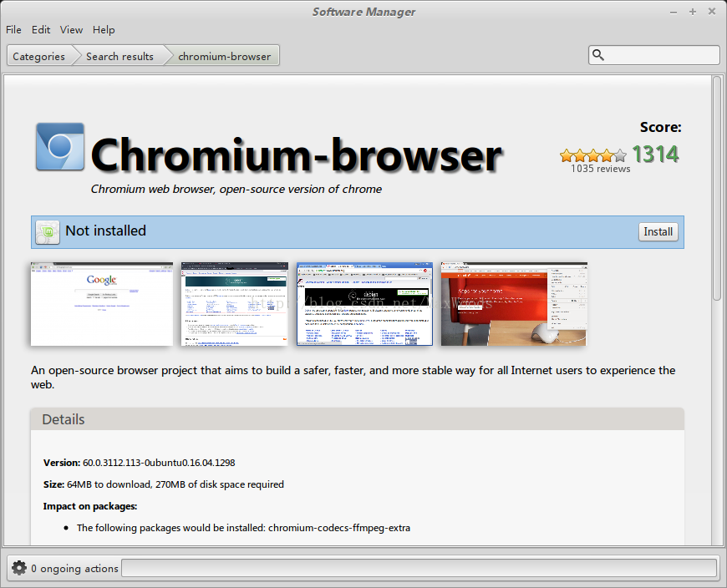Click the '0 ongoing actions' status text
727x588 pixels.
pyautogui.click(x=74, y=568)
